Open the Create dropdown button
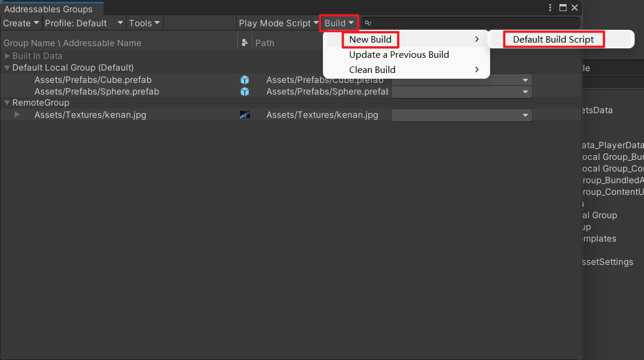 [21, 23]
